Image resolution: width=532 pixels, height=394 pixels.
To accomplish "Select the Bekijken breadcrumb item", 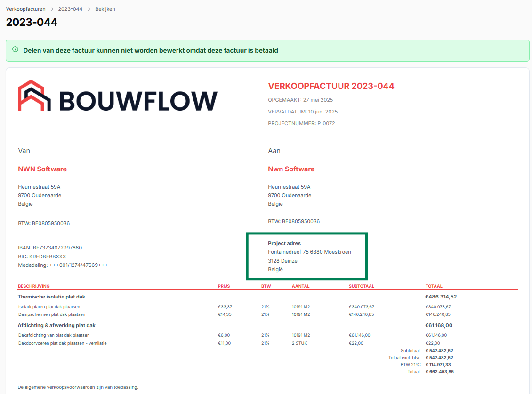I will pos(105,9).
